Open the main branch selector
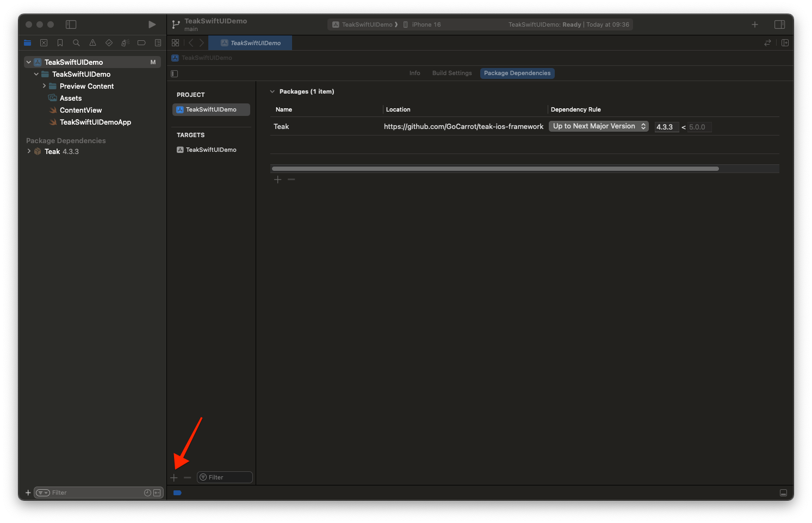 191,29
